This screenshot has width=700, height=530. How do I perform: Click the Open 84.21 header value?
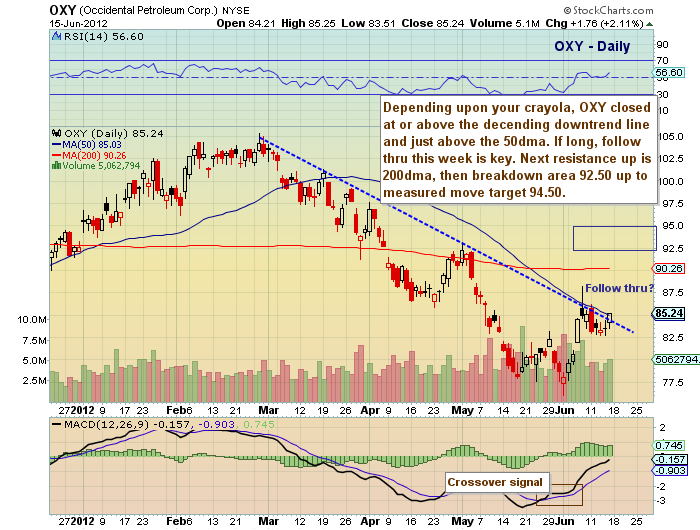[x=246, y=24]
